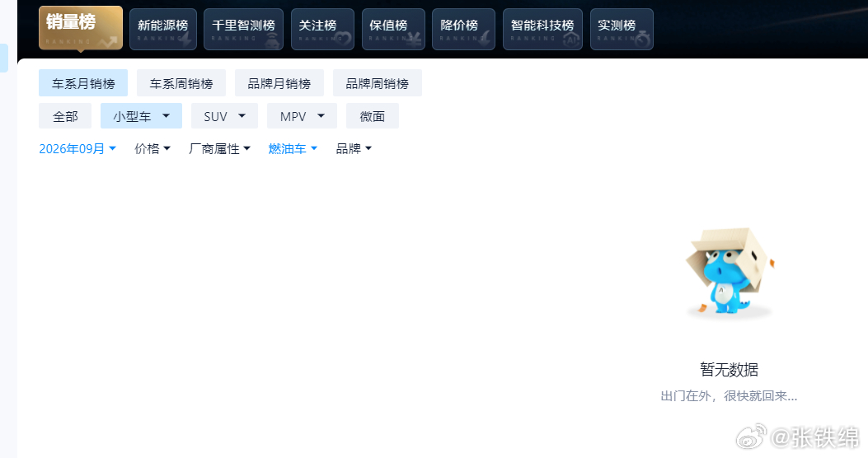Switch to 新能源榜 ranking tab

[163, 30]
